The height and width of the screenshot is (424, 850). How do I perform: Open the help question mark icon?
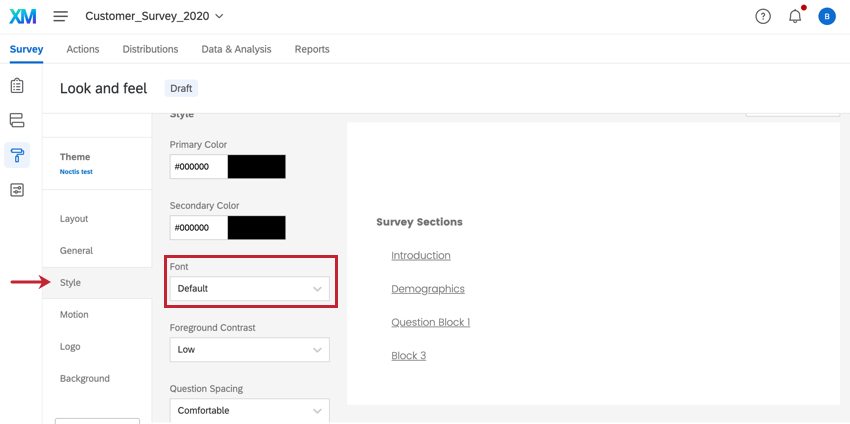(763, 17)
